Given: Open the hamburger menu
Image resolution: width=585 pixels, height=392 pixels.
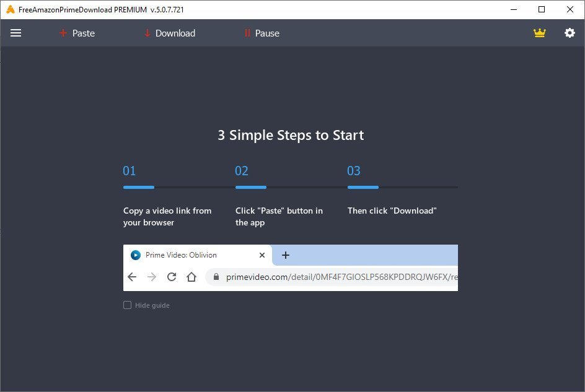Looking at the screenshot, I should [x=15, y=33].
